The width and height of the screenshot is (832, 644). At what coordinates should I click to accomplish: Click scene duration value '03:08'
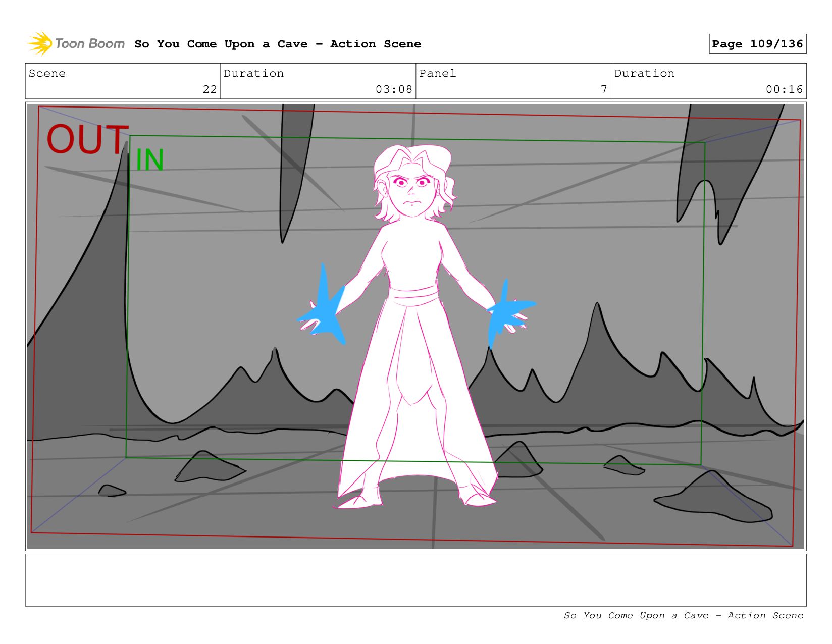(394, 89)
